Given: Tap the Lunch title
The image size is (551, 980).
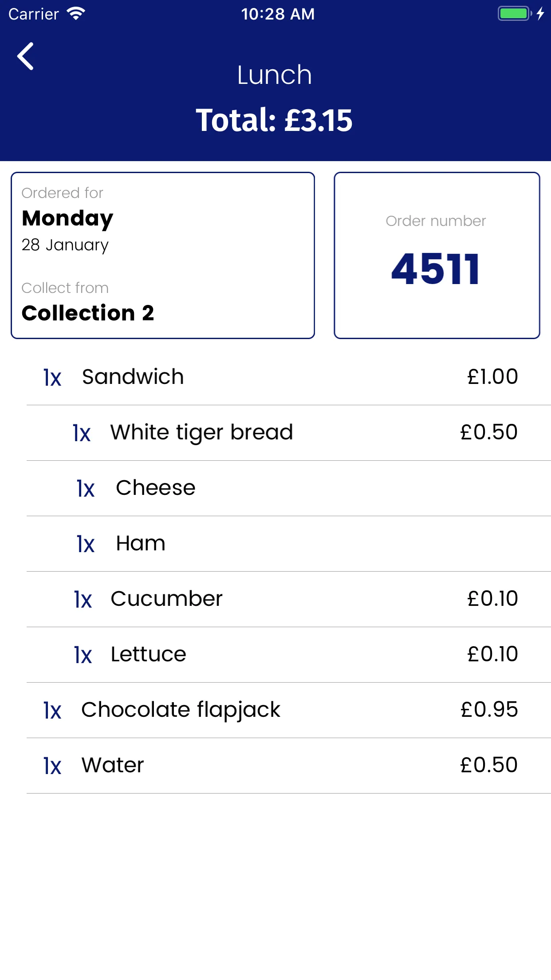Looking at the screenshot, I should coord(275,75).
